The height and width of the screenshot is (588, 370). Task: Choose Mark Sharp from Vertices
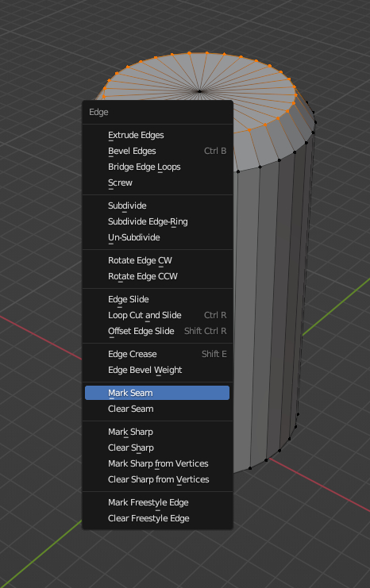(x=157, y=463)
